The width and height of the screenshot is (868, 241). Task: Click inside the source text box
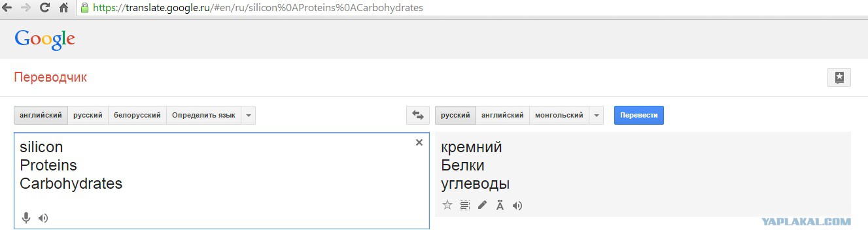[222, 180]
